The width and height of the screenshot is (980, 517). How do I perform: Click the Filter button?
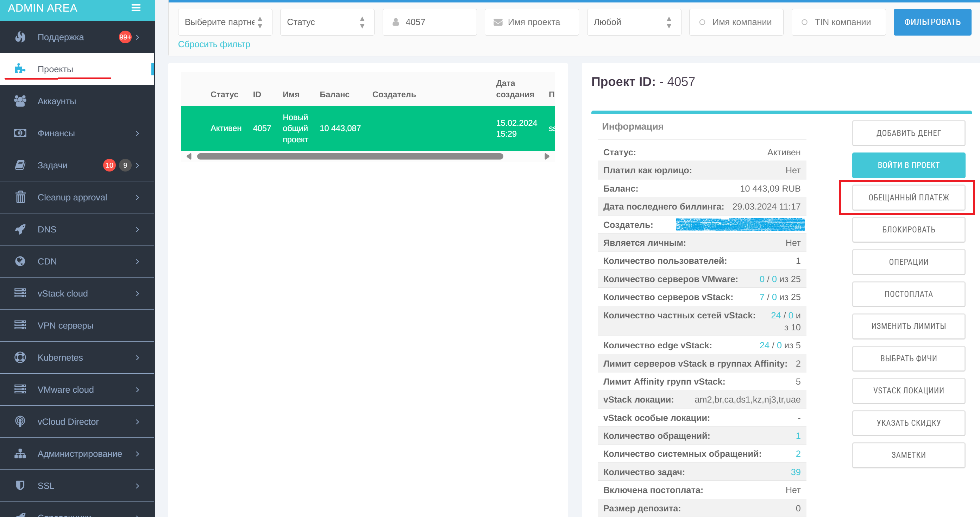click(932, 22)
